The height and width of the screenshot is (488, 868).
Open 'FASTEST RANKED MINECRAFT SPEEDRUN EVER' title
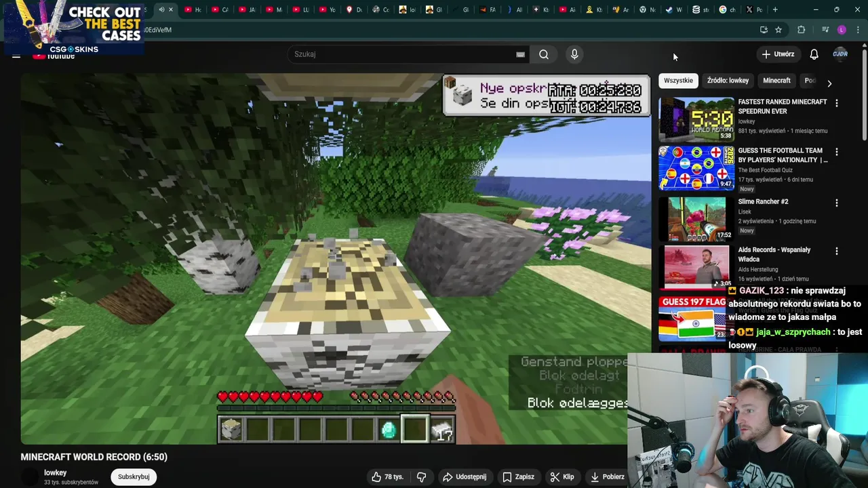(782, 106)
